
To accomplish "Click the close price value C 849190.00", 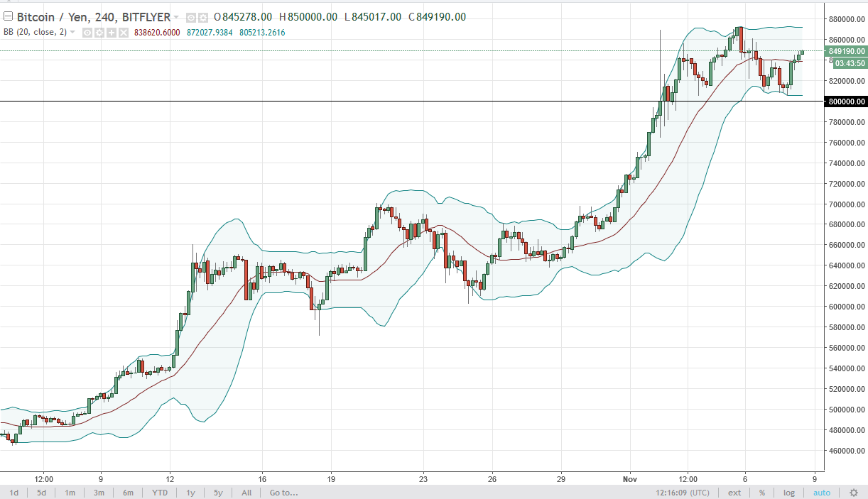I will pos(438,17).
